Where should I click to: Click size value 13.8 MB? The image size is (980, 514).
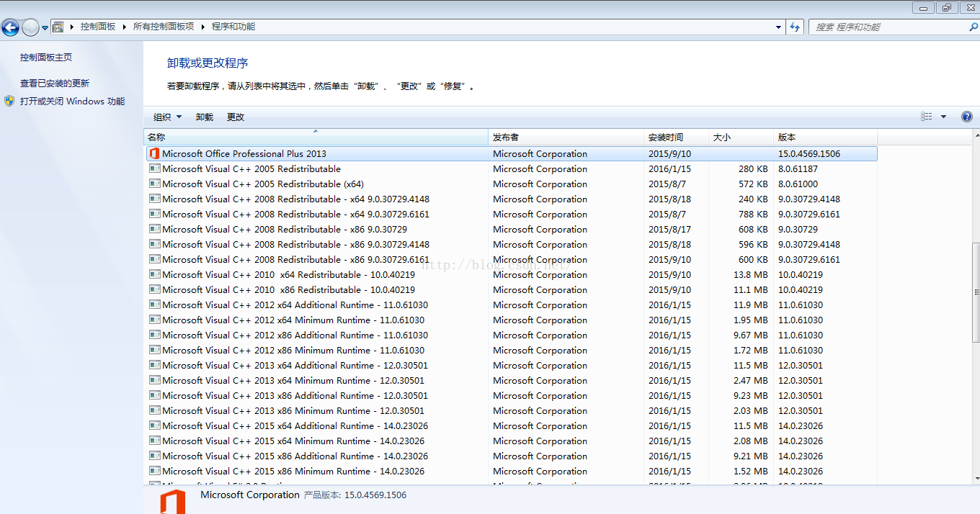coord(751,274)
